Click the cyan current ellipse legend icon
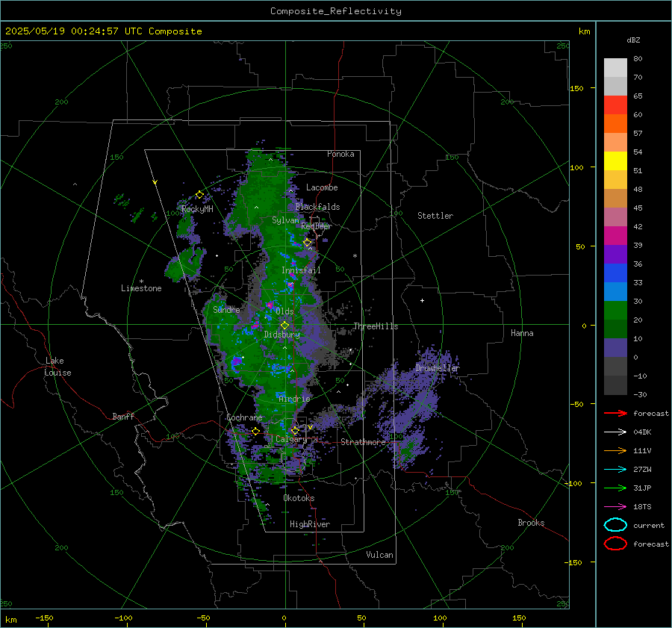 615,525
